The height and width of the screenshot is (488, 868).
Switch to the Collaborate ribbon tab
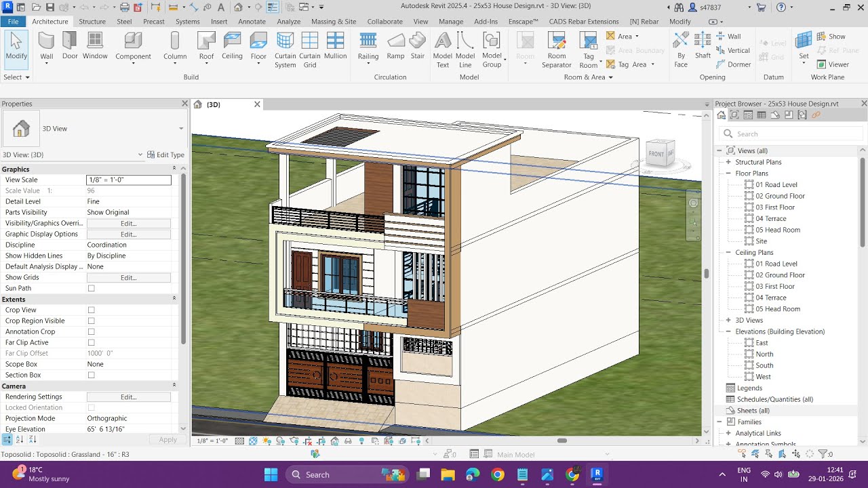384,22
